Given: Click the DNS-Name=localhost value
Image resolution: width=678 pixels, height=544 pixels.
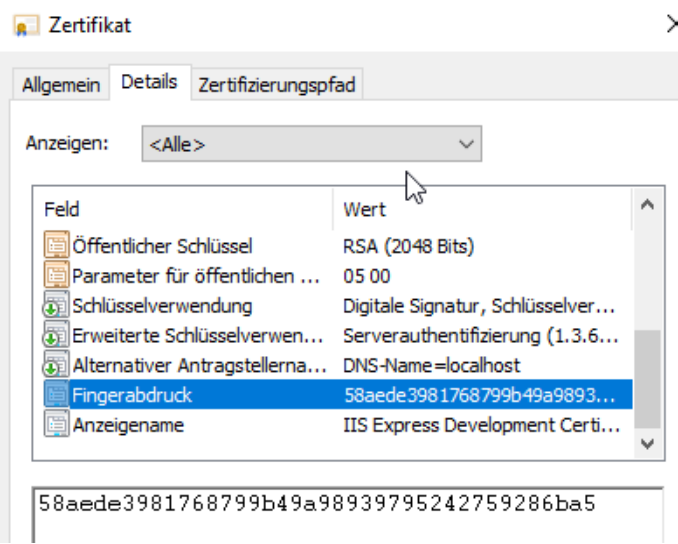Looking at the screenshot, I should (432, 365).
